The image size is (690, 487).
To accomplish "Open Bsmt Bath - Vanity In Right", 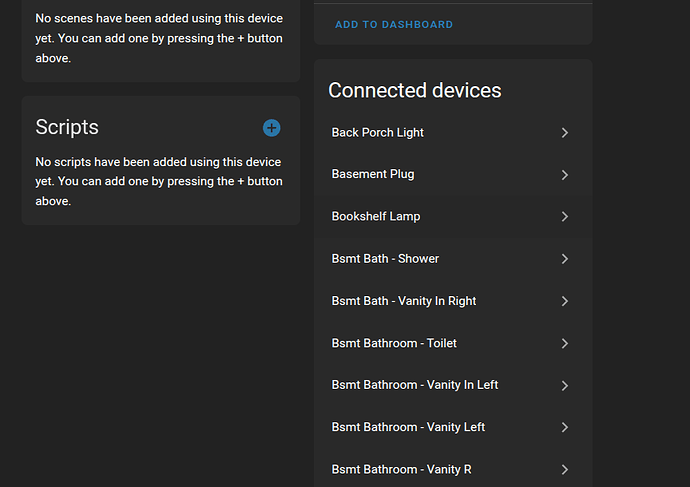I will coord(453,301).
